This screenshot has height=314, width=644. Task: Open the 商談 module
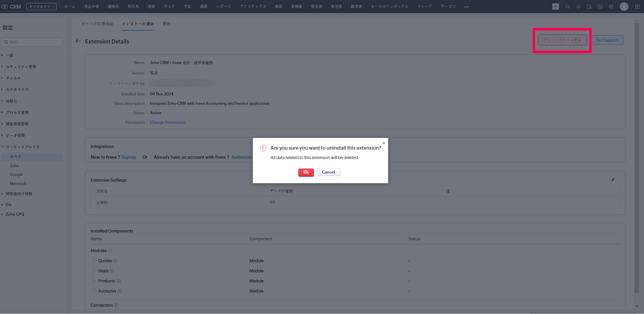(x=152, y=7)
